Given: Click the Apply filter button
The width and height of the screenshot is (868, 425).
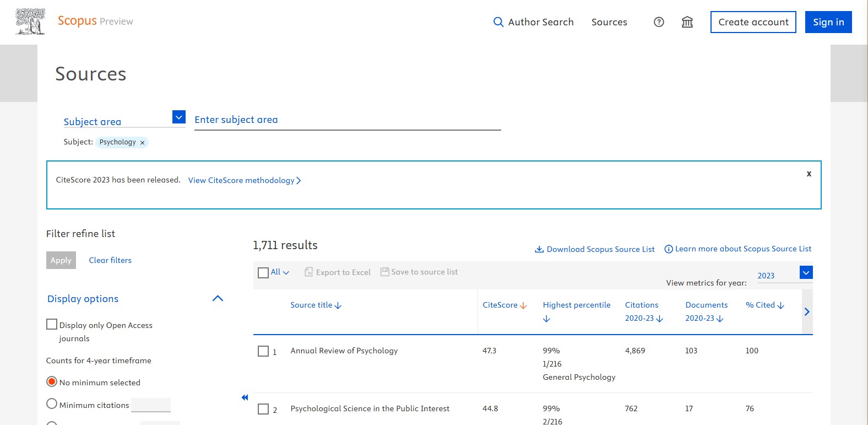Looking at the screenshot, I should (x=61, y=260).
